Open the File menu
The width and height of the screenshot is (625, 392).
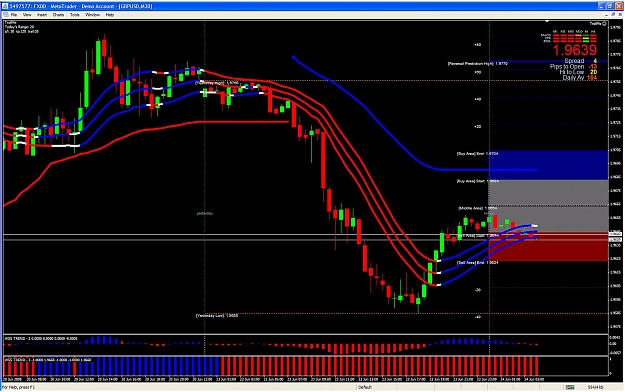click(x=14, y=15)
